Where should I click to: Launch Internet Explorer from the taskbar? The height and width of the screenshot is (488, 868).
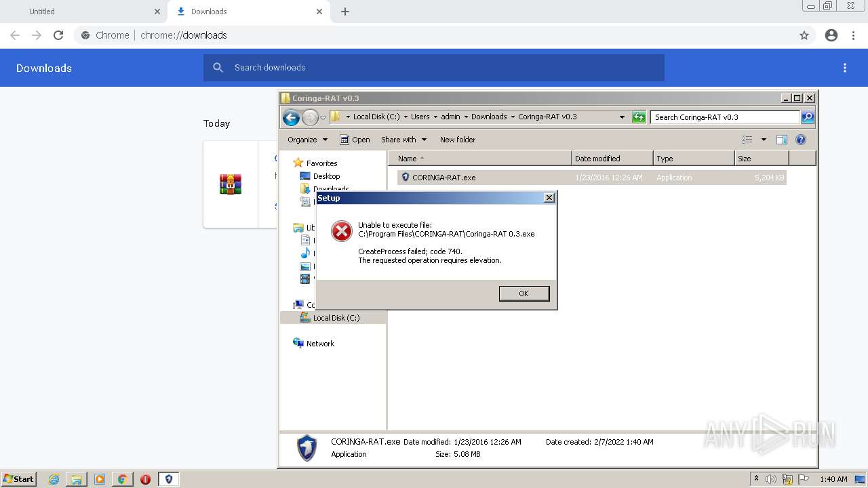[x=54, y=479]
